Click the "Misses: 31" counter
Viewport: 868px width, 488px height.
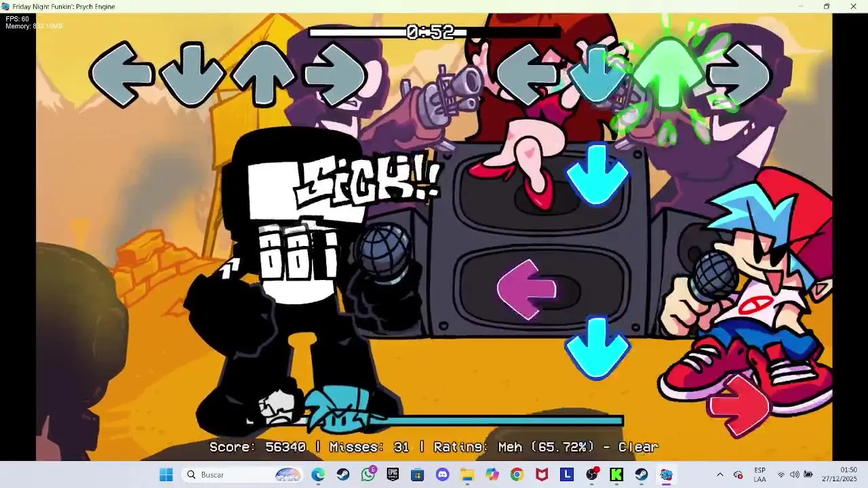(369, 447)
